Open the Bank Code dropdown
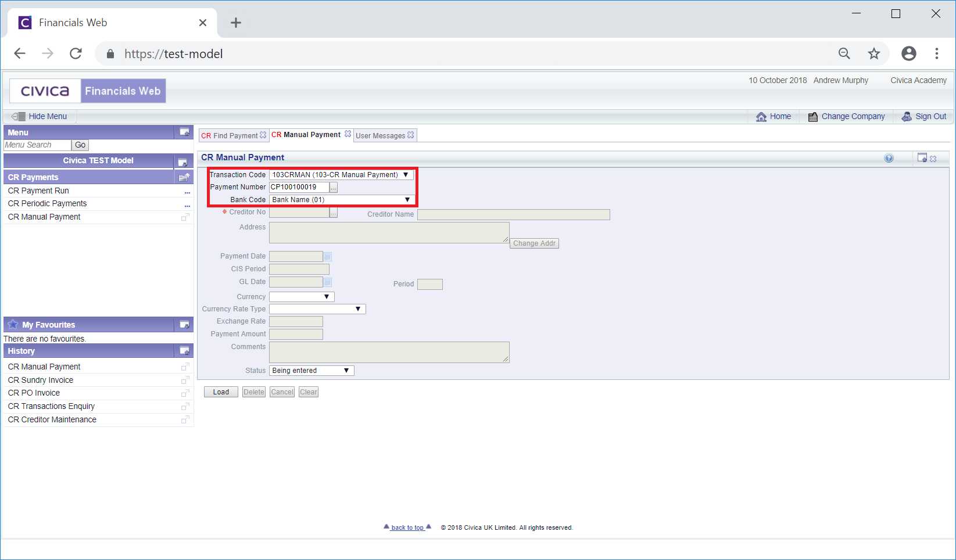Screen dimensions: 956x560 (x=342, y=200)
